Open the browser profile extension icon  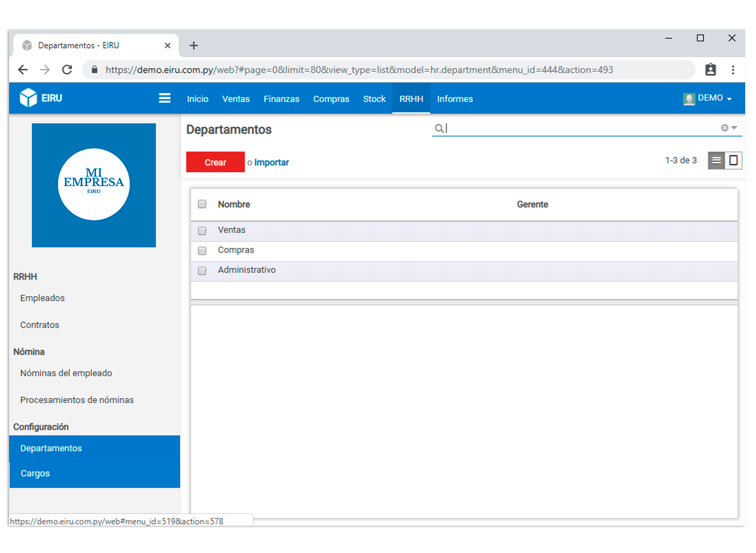[710, 70]
